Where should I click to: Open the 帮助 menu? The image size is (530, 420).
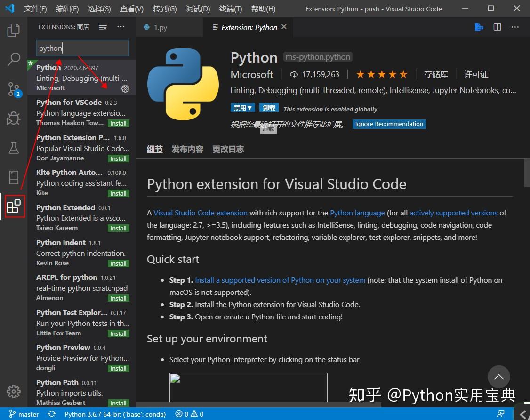263,8
